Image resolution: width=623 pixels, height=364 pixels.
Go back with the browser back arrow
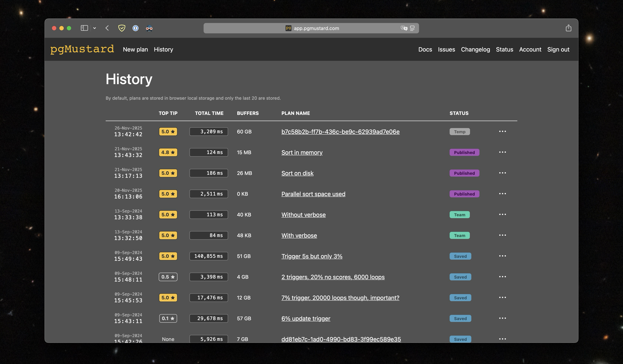(x=107, y=28)
